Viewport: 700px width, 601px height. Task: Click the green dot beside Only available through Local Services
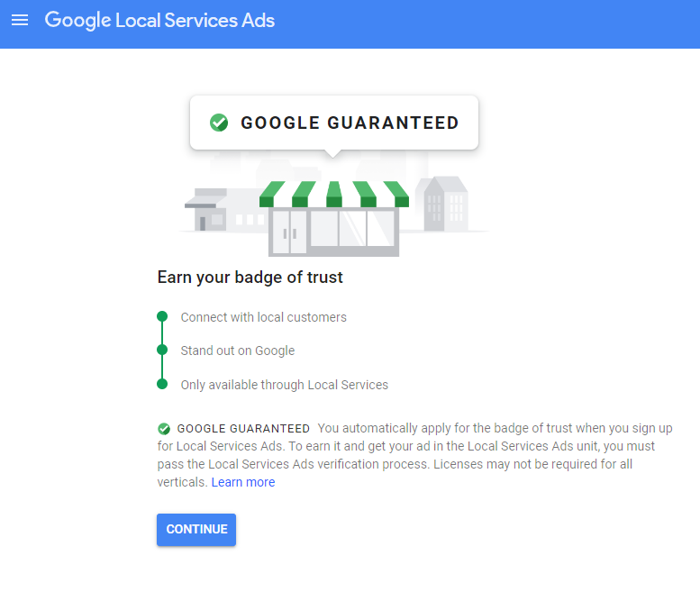tap(162, 384)
